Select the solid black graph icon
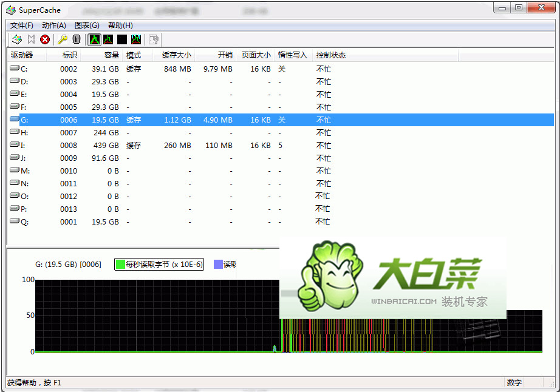The width and height of the screenshot is (560, 392). pos(122,39)
